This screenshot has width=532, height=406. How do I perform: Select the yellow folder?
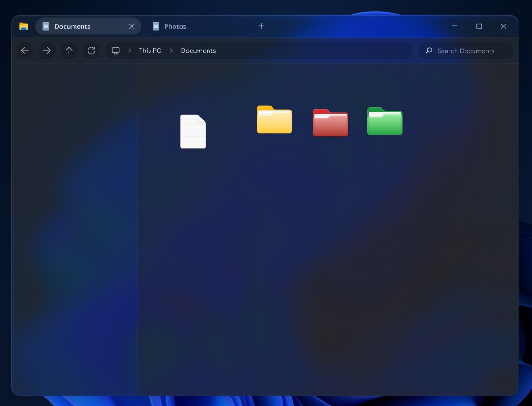point(274,119)
